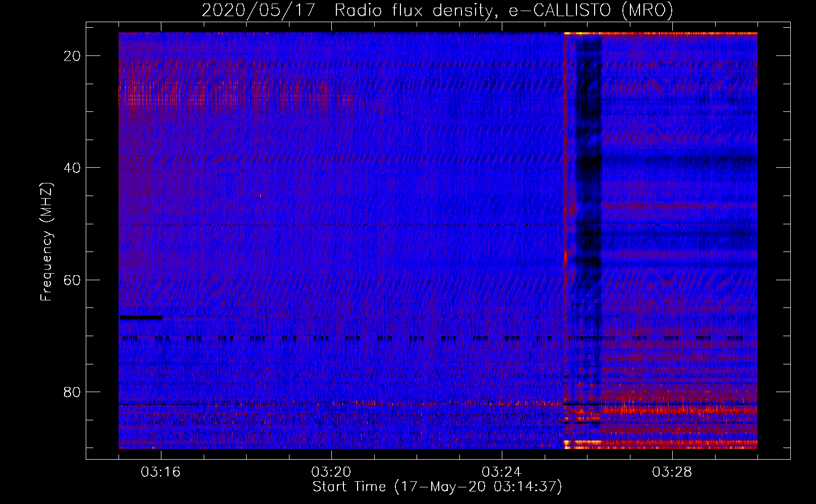
Task: Click the 60 MHz frequency tick label
Action: click(73, 280)
